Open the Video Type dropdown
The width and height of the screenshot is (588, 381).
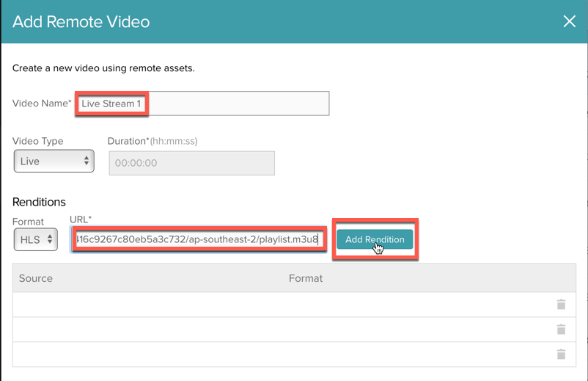(x=54, y=161)
